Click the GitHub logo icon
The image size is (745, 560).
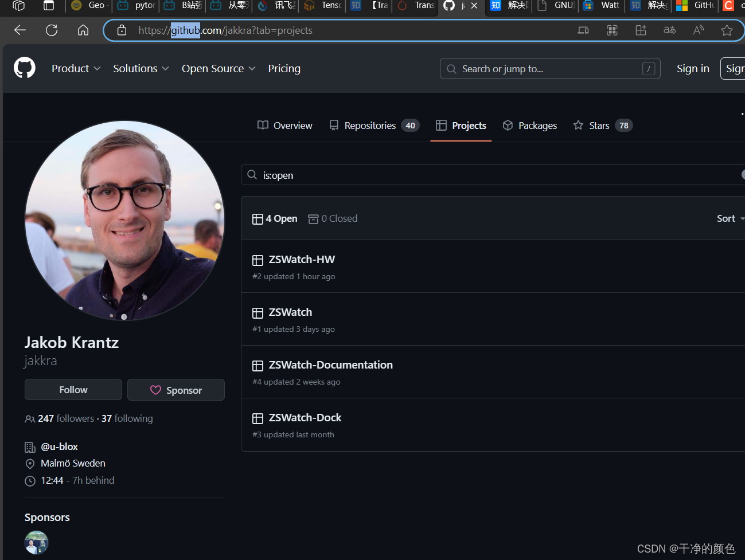pos(24,68)
